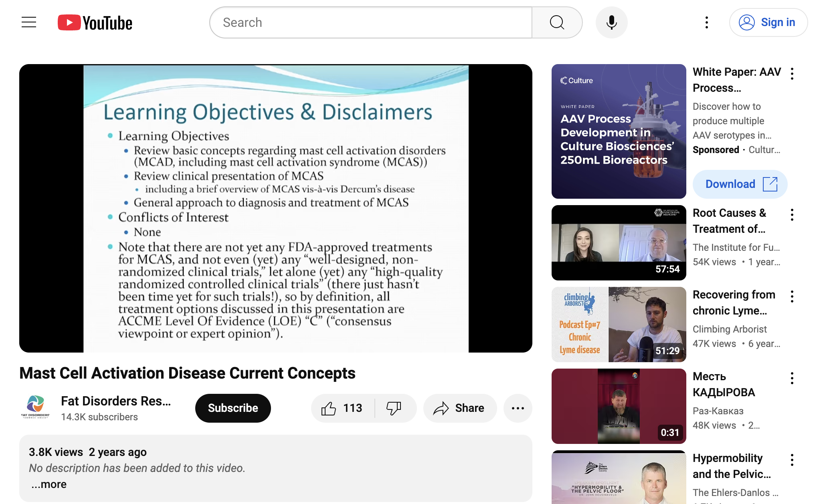Screen dimensions: 821x504
Task: Expand the description with ...more
Action: [49, 484]
